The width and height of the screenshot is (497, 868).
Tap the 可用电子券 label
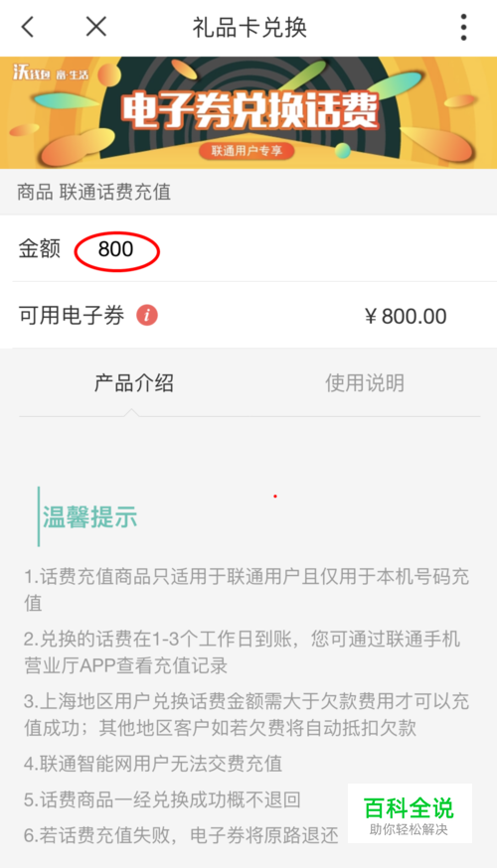click(x=72, y=316)
